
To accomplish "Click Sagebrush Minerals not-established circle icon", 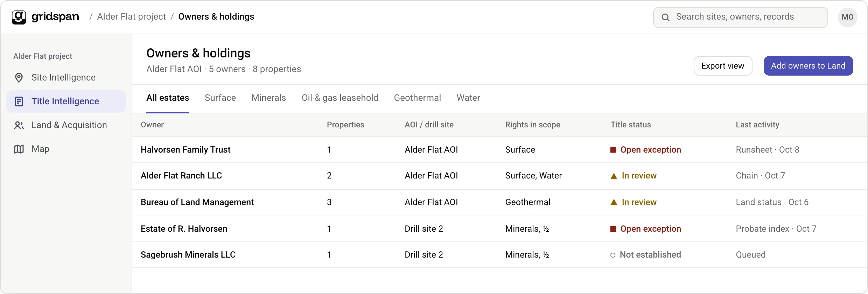I will [613, 255].
